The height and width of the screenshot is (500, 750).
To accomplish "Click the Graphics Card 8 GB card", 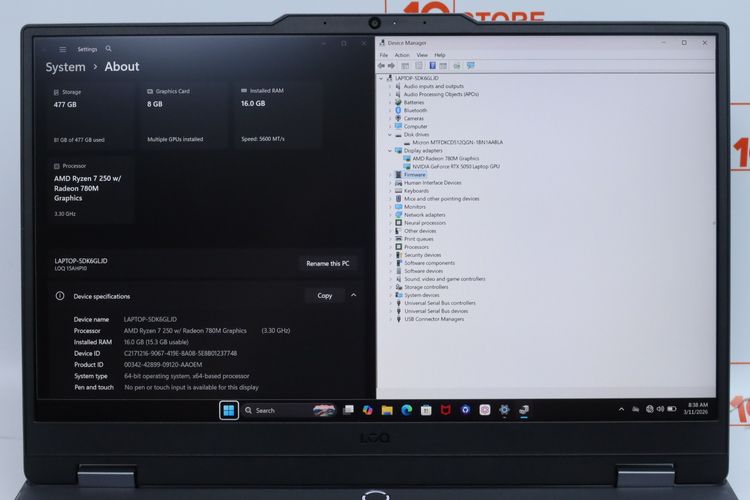I will 185,116.
